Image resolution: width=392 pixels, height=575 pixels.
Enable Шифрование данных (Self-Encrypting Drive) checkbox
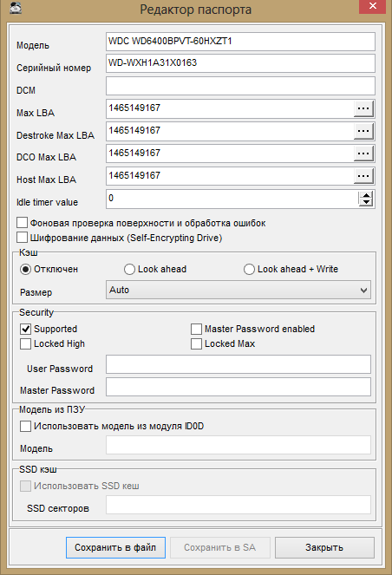[x=22, y=238]
